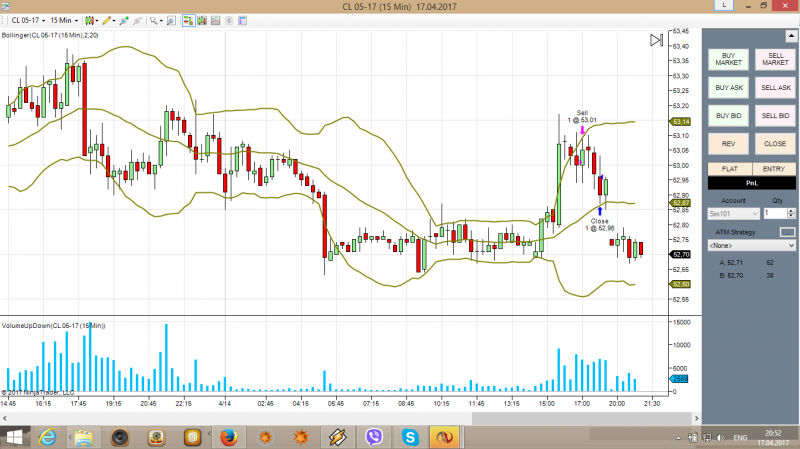The image size is (800, 449).
Task: Click the NinjaTrader icon in title bar corner
Action: click(5, 6)
